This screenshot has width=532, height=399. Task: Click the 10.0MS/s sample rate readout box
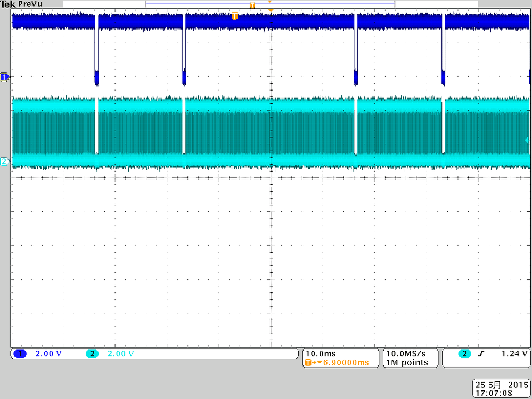click(x=410, y=358)
